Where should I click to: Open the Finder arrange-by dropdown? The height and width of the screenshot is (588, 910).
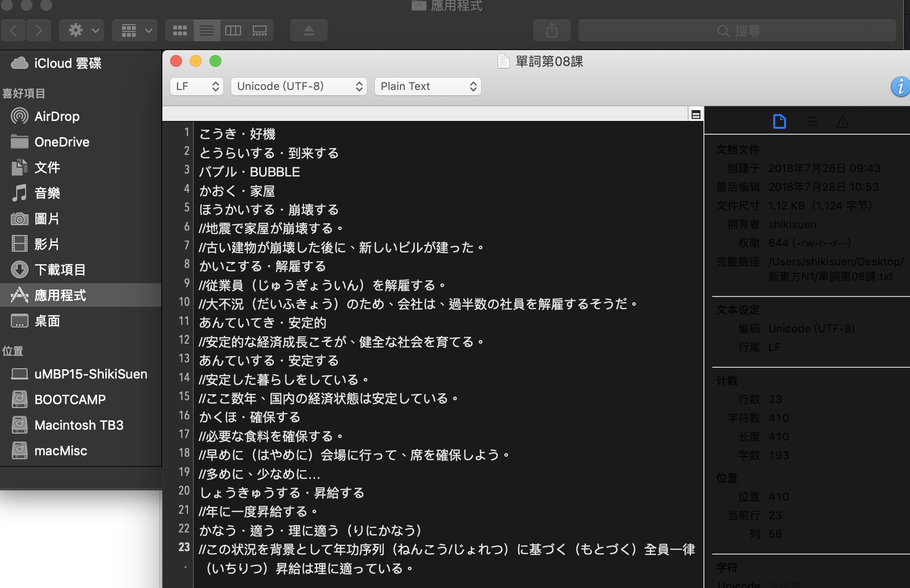pyautogui.click(x=135, y=30)
